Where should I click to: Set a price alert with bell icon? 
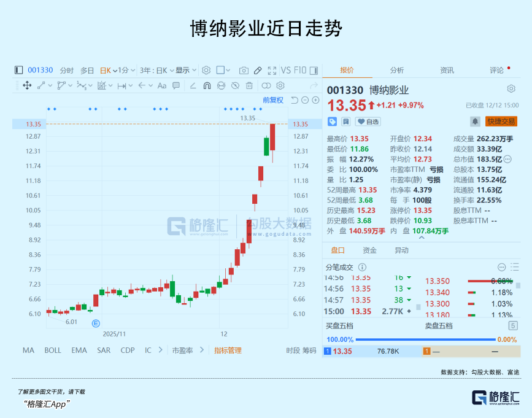point(475,122)
